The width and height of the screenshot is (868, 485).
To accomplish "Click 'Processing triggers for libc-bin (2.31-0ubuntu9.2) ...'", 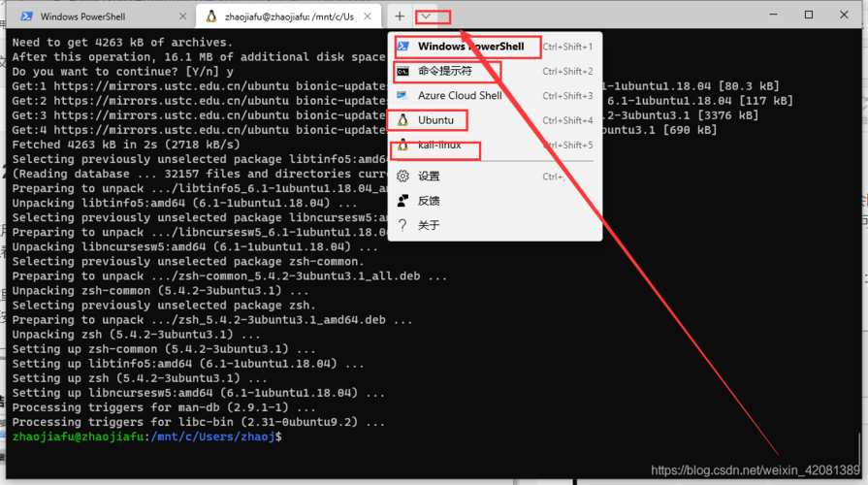I will tap(198, 422).
